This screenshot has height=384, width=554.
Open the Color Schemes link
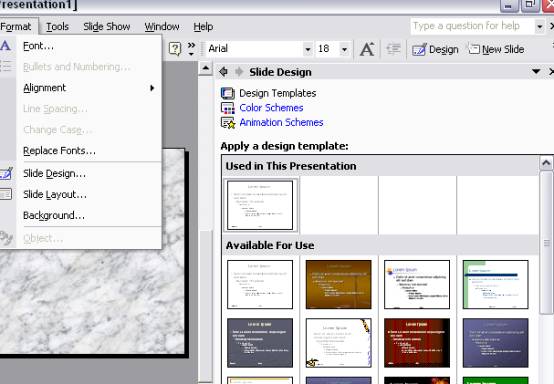pyautogui.click(x=271, y=108)
